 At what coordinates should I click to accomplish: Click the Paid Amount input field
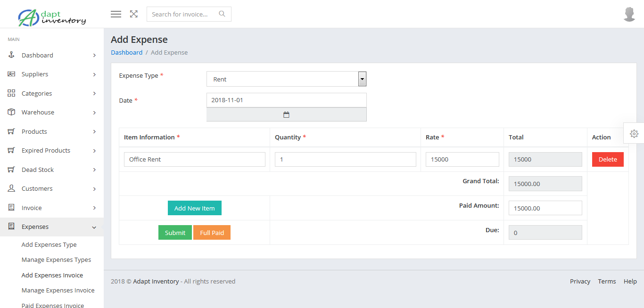(545, 208)
